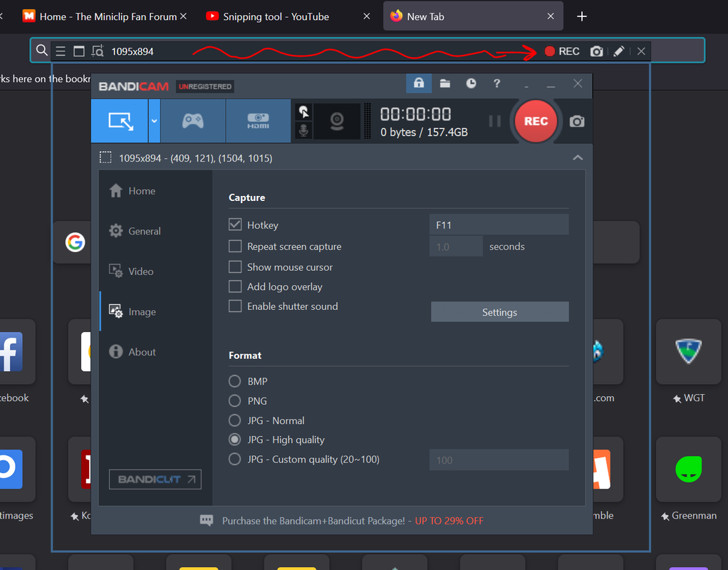Toggle the webcam overlay icon
This screenshot has width=728, height=570.
[337, 121]
